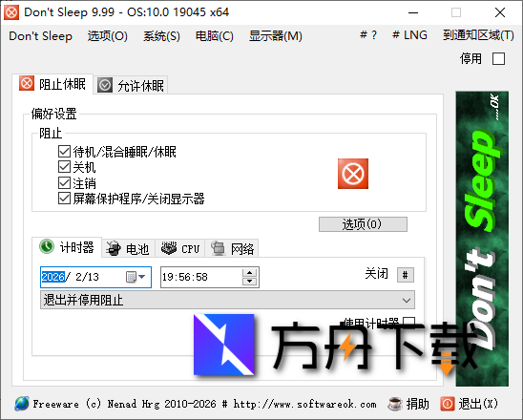Click the CPU chip icon
The width and height of the screenshot is (523, 420).
(x=169, y=248)
